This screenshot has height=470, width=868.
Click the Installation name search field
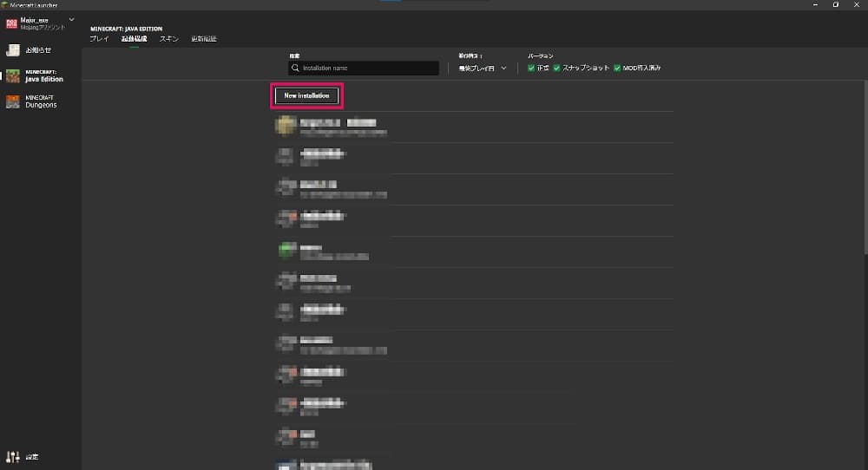[364, 68]
